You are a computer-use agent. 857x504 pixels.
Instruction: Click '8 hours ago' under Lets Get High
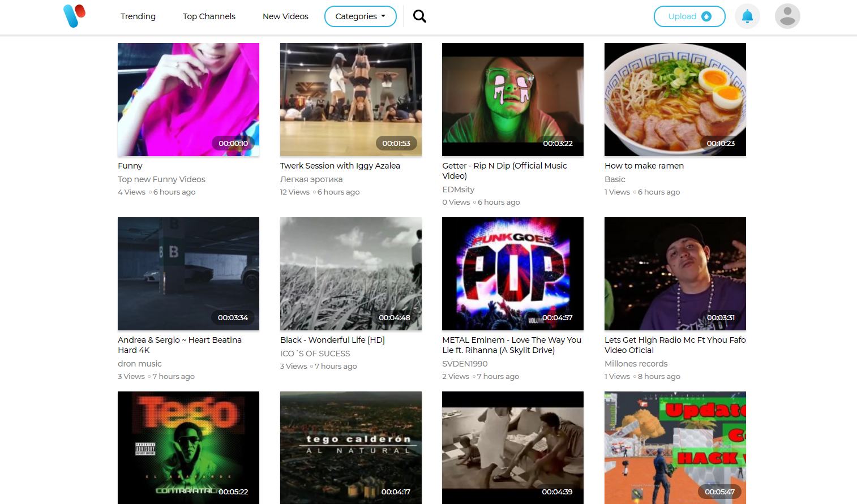pyautogui.click(x=659, y=377)
